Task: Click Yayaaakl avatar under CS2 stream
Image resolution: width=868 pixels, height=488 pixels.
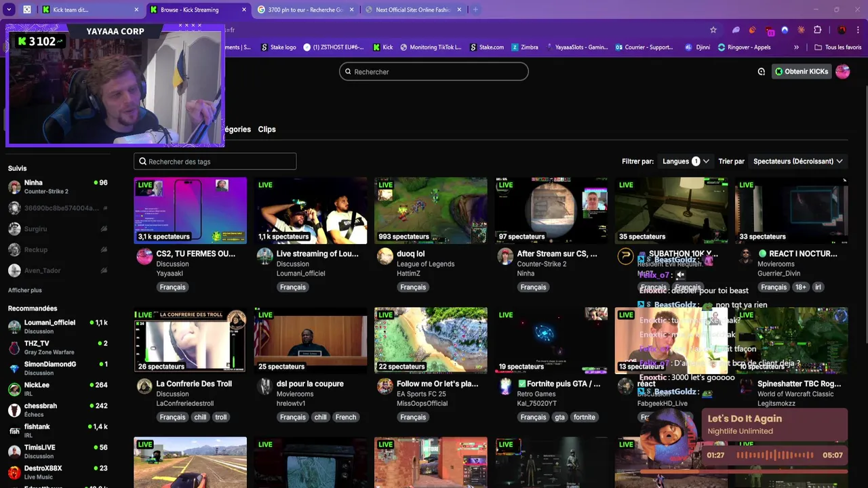Action: (144, 256)
